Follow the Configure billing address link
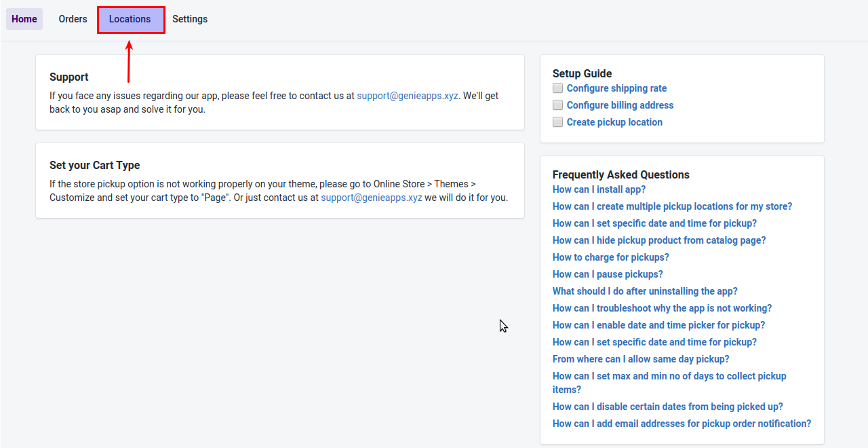The image size is (868, 448). click(x=620, y=105)
